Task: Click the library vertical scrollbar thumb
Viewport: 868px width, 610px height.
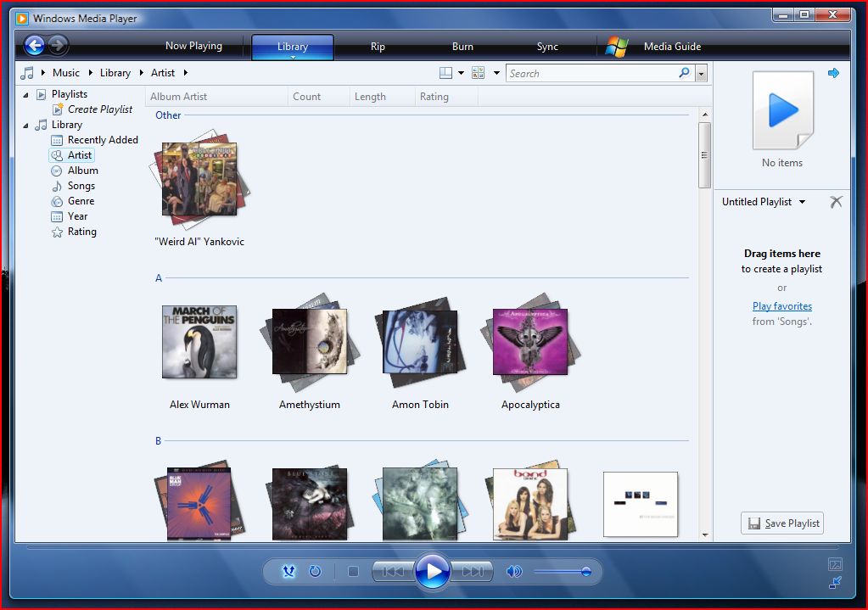Action: (x=704, y=155)
